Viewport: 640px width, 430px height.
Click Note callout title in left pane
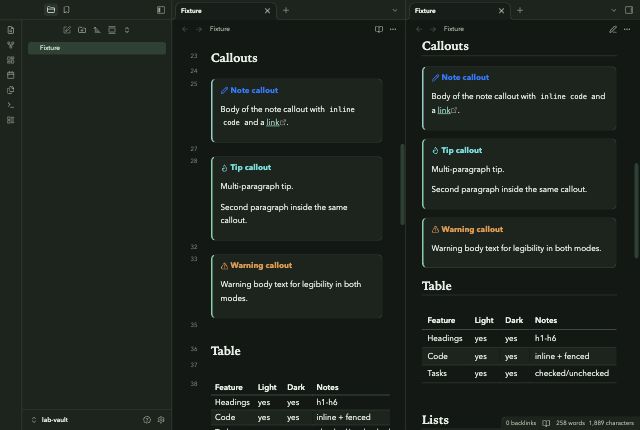pyautogui.click(x=254, y=91)
